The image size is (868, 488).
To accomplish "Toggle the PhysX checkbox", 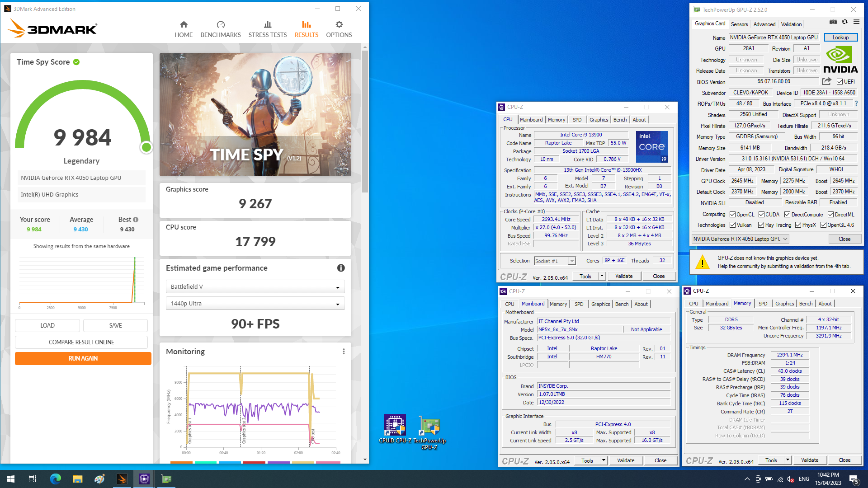I will pyautogui.click(x=798, y=225).
